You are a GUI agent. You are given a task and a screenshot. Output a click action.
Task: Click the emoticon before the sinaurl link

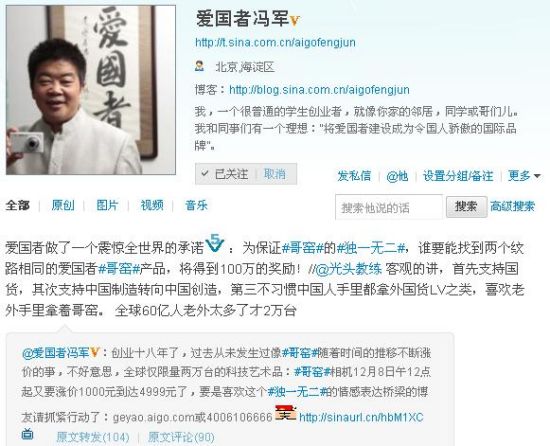tap(286, 413)
